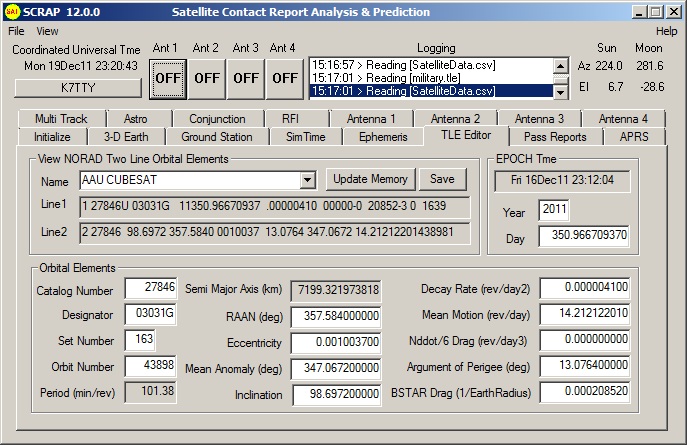This screenshot has height=445, width=687.
Task: Toggle Ant 3 OFF button
Action: tap(246, 79)
